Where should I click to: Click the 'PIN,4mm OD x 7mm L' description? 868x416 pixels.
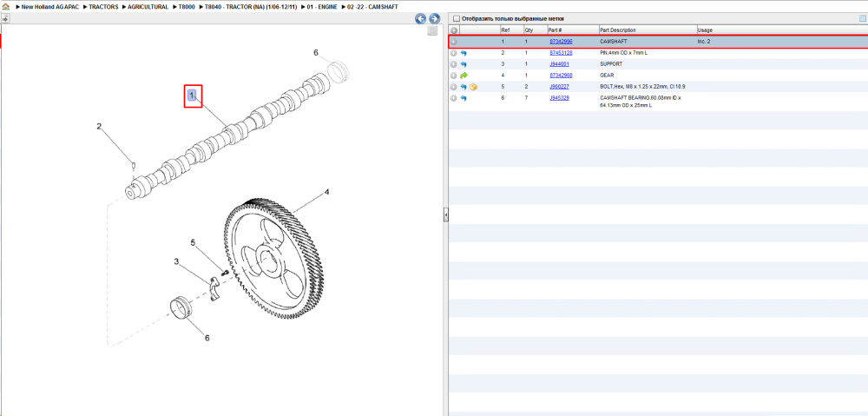(624, 53)
